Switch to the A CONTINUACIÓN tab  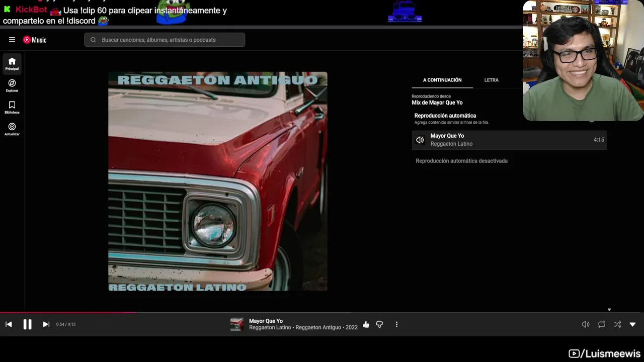(442, 80)
